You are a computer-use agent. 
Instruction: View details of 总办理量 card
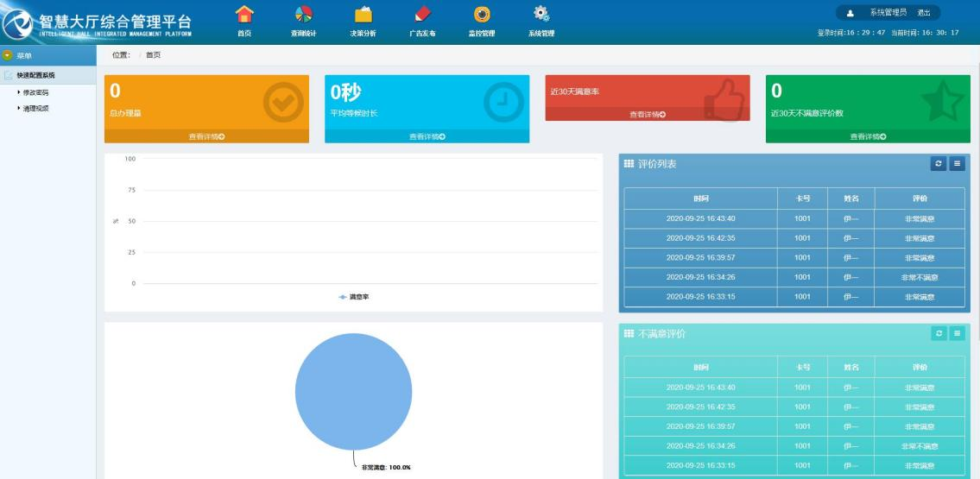[x=206, y=136]
